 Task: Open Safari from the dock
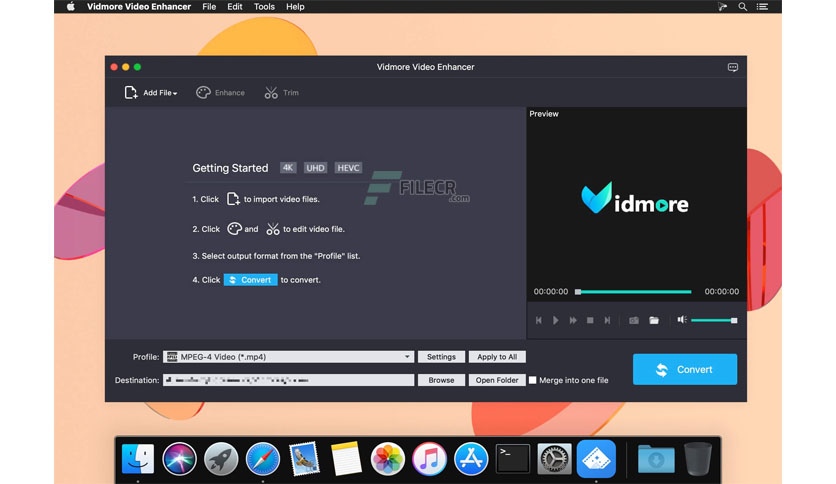[x=262, y=459]
